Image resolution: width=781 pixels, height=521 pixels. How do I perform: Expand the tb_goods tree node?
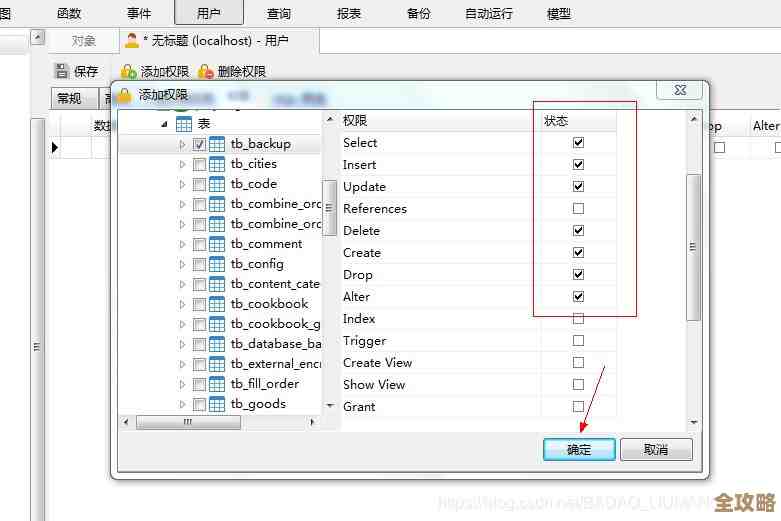coord(182,404)
